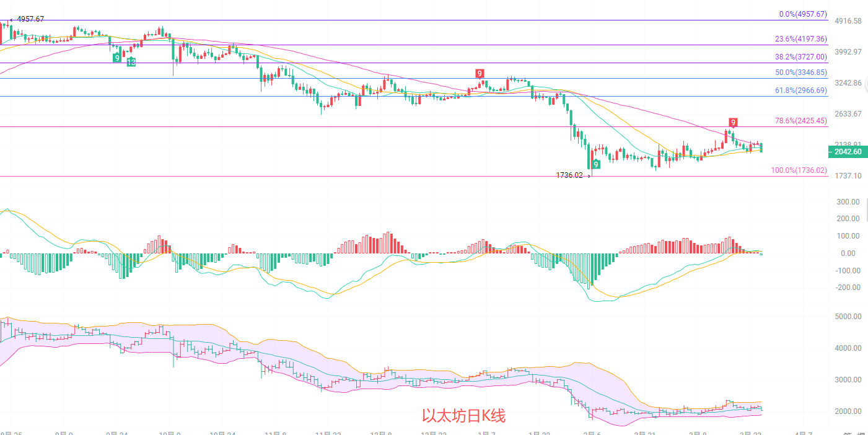Click the 61.8%(2966.69) retracement label
Viewport: 868px width, 435px height.
[800, 90]
